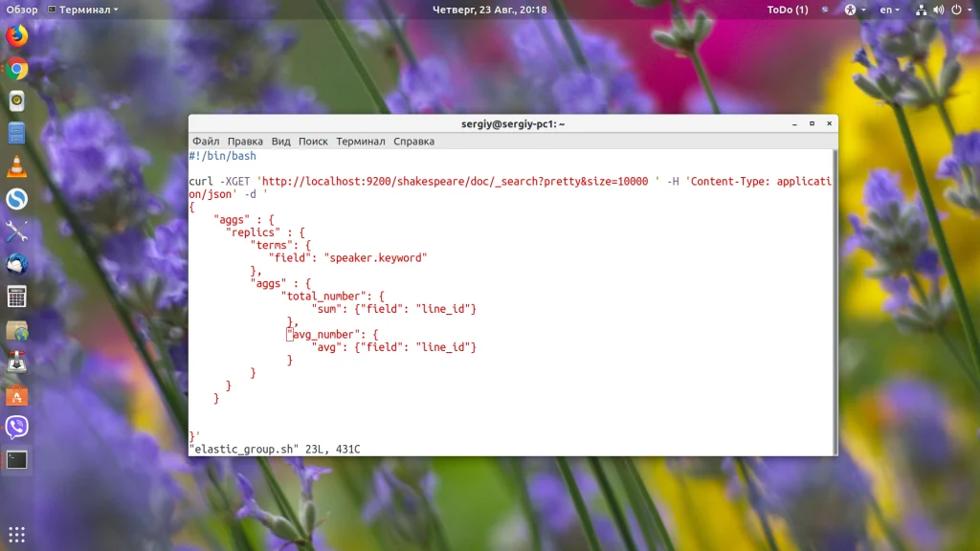Open Ubuntu Software orange bag icon
The image size is (980, 551).
17,395
